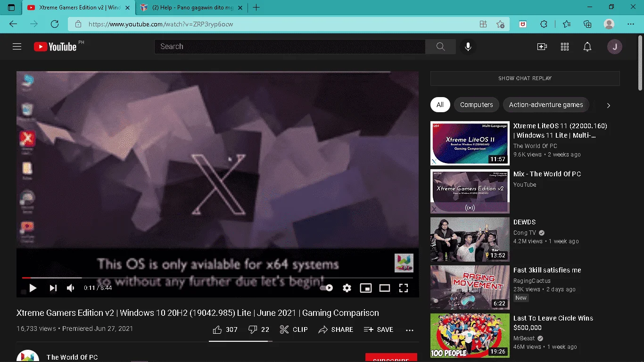Click the video progress bar
Viewport: 644px width, 362px height.
[x=217, y=278]
